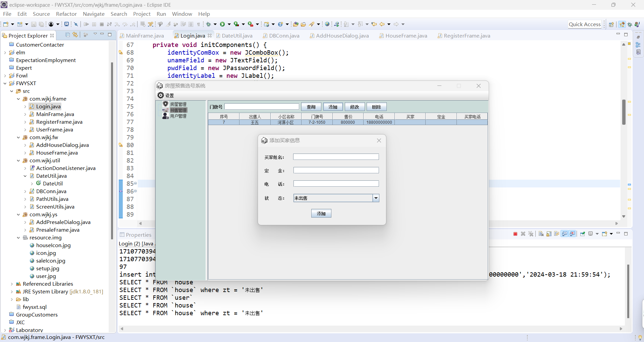
Task: Click the 查询 query button
Action: (x=311, y=107)
